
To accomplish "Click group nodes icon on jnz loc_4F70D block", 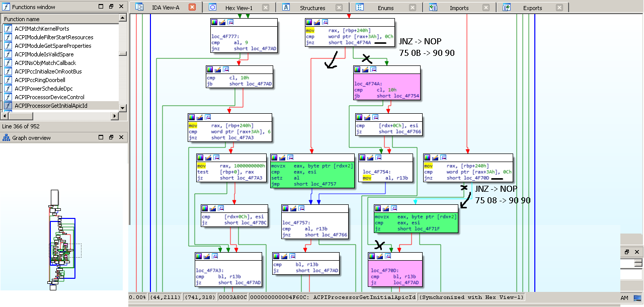I will tap(443, 158).
